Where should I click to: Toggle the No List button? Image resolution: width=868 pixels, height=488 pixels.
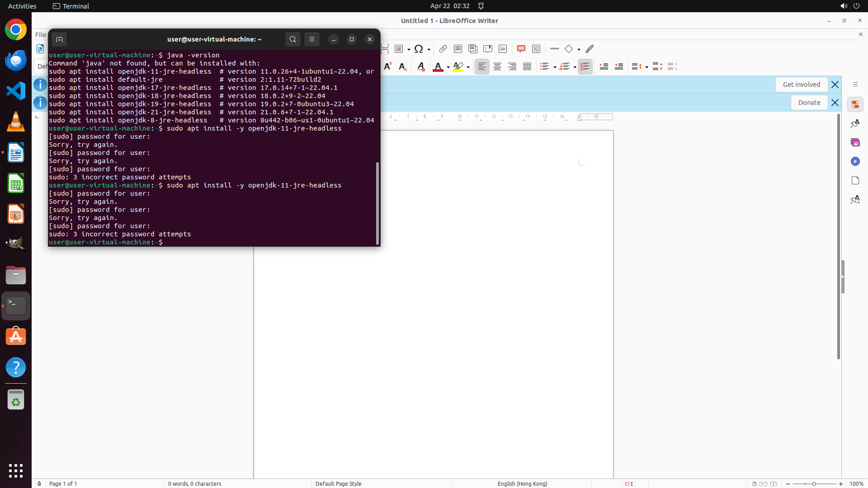click(585, 67)
